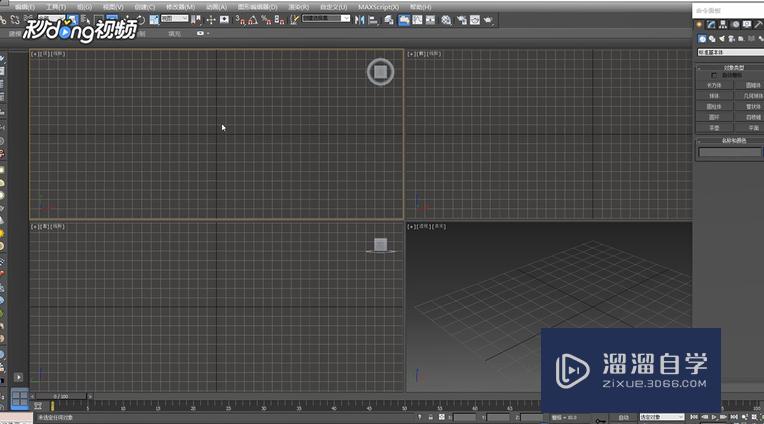764x424 pixels.
Task: Open the 渲染(R) Rendering menu
Action: (297, 6)
